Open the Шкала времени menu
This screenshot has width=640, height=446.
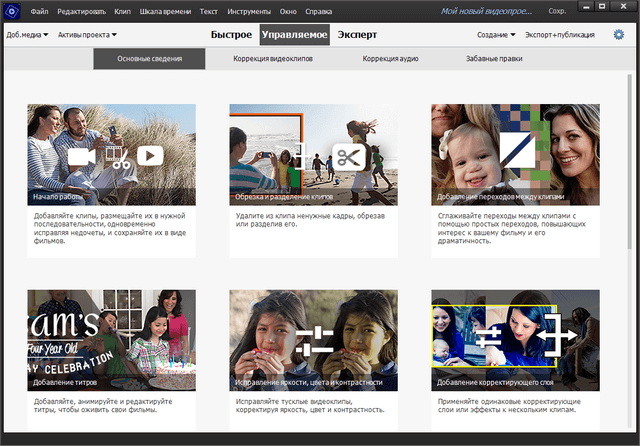pyautogui.click(x=162, y=11)
